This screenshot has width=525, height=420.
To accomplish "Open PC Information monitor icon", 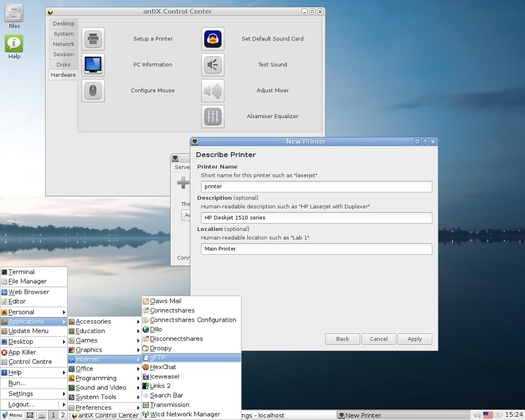I will click(x=93, y=65).
